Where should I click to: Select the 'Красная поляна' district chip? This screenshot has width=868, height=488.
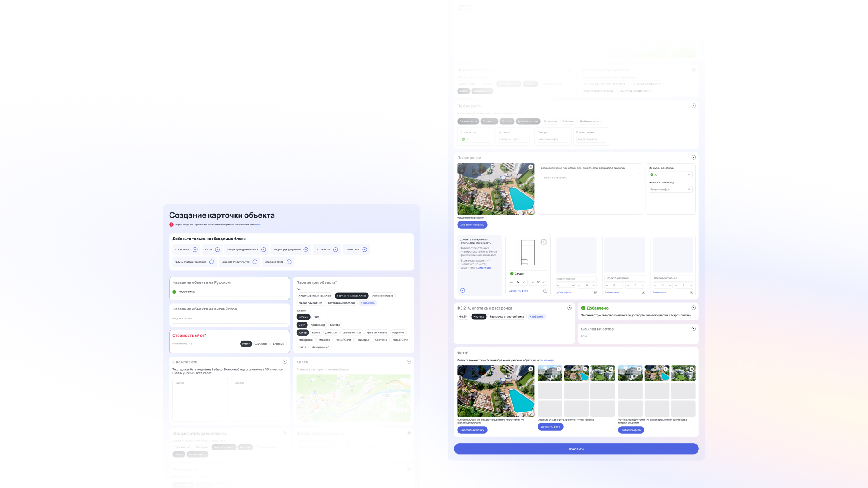tap(377, 333)
